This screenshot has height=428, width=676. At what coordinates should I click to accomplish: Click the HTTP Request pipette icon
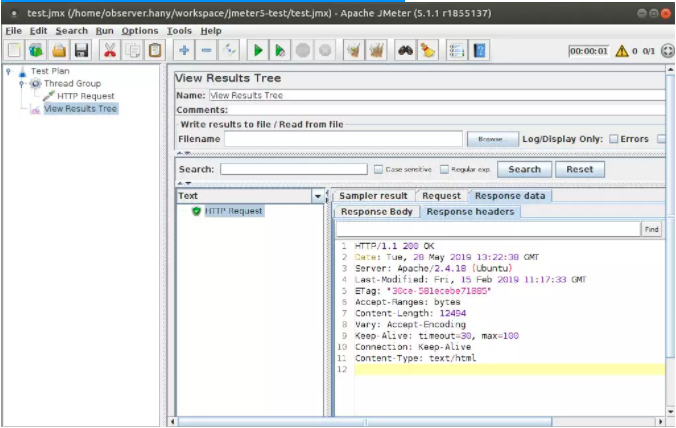[49, 96]
